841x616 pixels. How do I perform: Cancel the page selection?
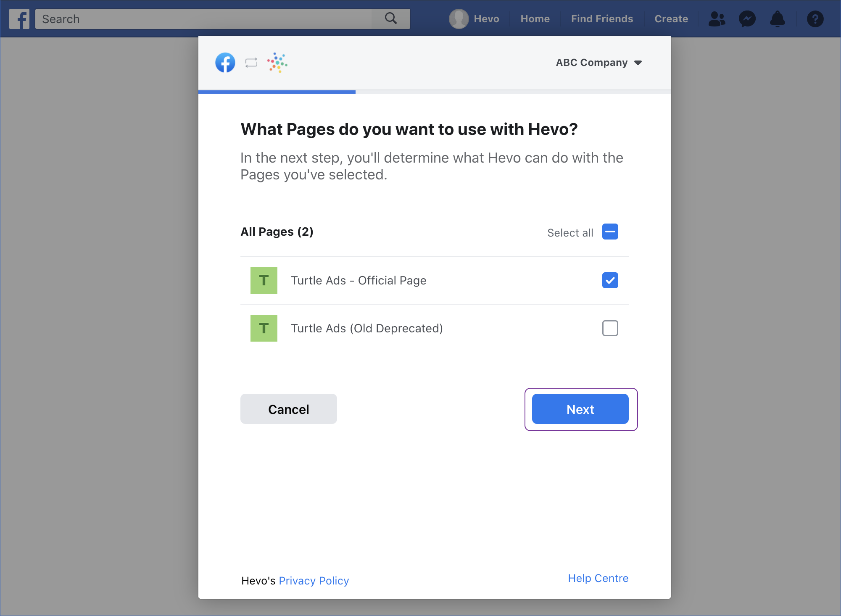pos(288,409)
